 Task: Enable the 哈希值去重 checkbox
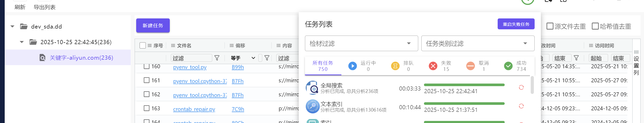(595, 26)
